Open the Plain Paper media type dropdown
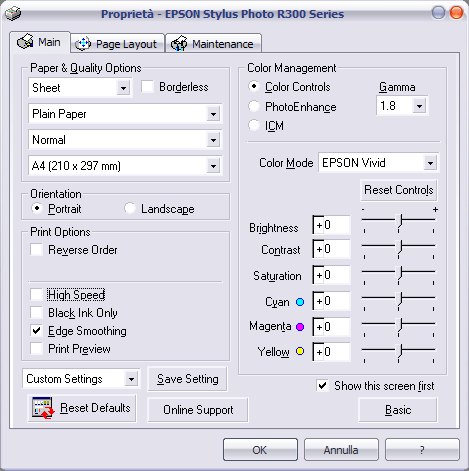This screenshot has width=469, height=471. click(125, 114)
